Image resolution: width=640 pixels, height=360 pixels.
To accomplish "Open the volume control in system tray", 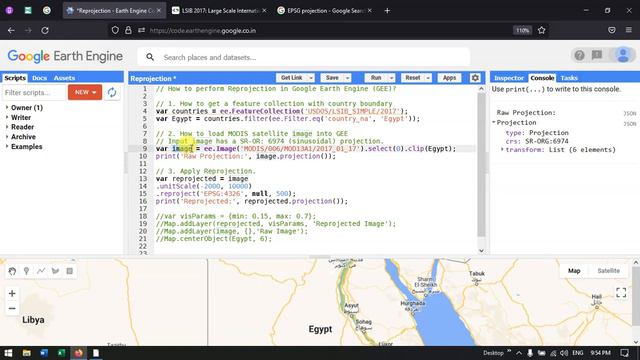I will pos(564,353).
